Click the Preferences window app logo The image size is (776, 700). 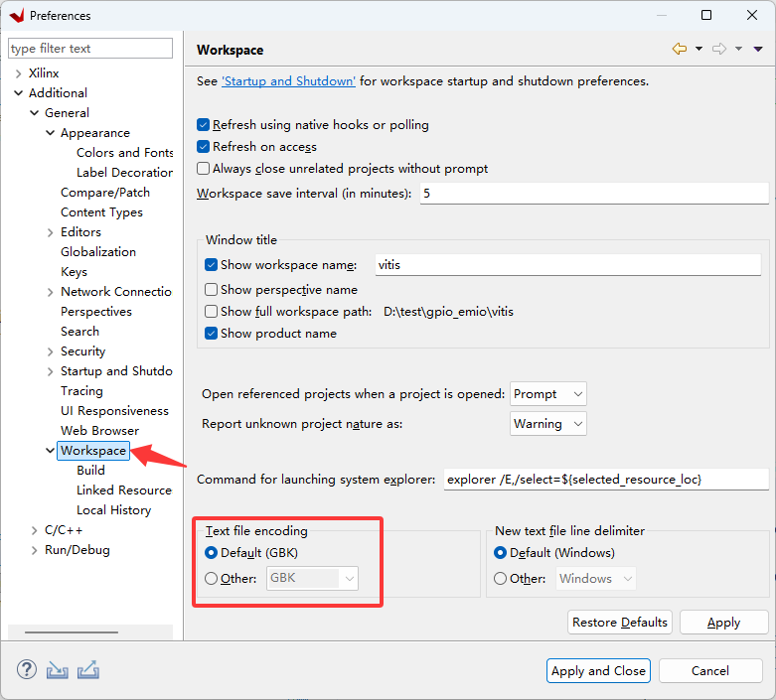pyautogui.click(x=16, y=15)
